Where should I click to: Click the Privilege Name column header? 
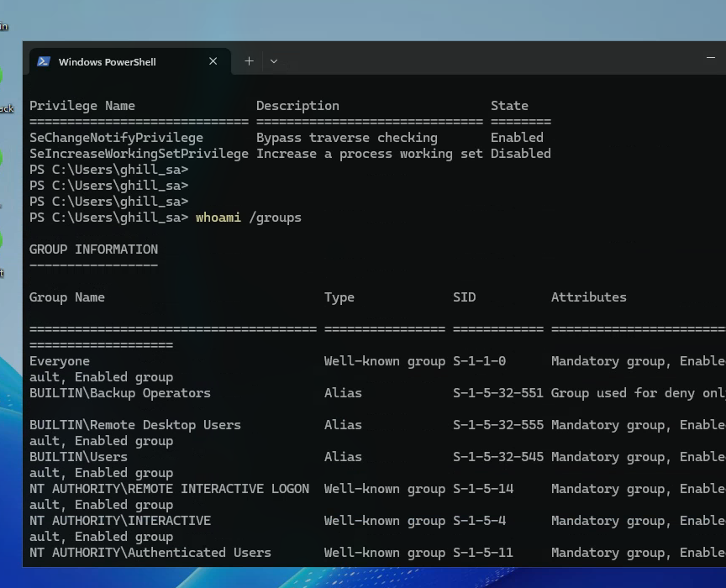coord(82,106)
